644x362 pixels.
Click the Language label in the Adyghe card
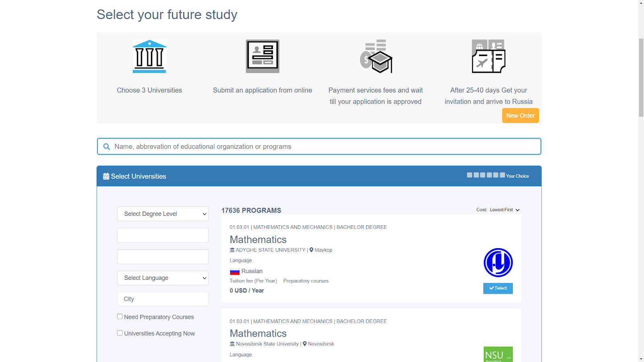tap(241, 261)
